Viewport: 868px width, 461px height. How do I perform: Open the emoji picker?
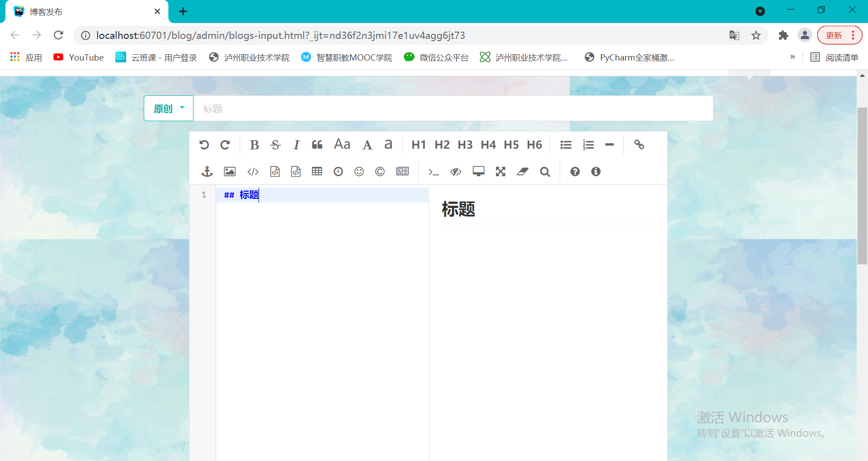point(359,172)
